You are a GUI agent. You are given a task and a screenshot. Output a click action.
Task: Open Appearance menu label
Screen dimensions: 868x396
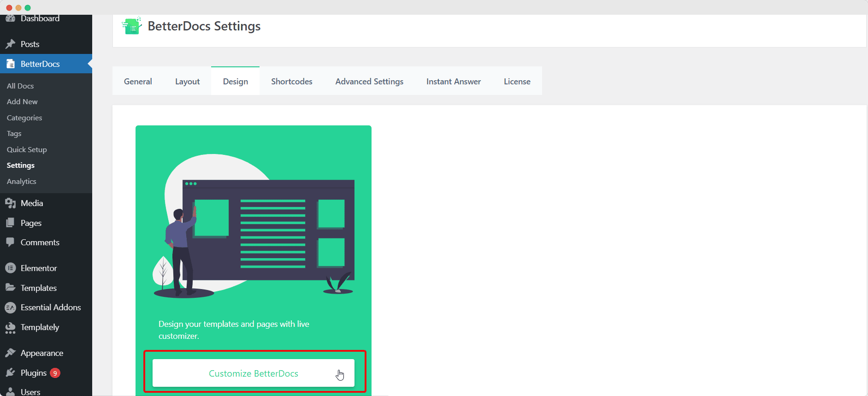(x=42, y=353)
